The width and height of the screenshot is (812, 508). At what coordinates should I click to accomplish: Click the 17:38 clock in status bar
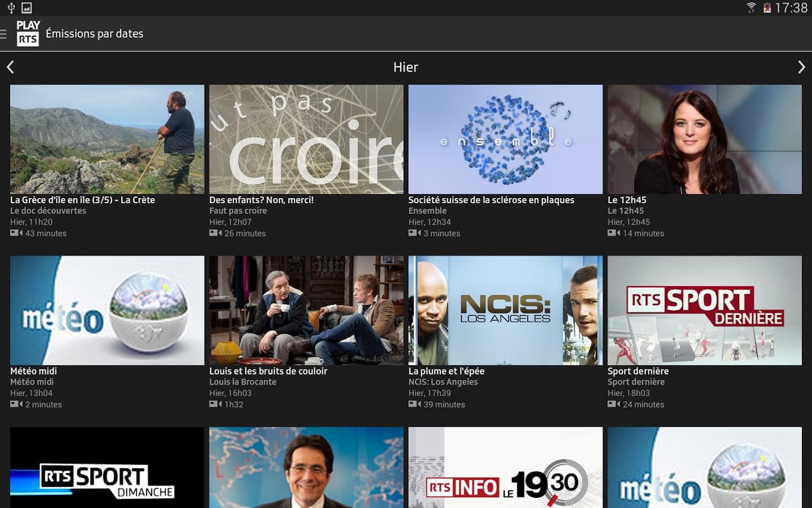tap(791, 8)
